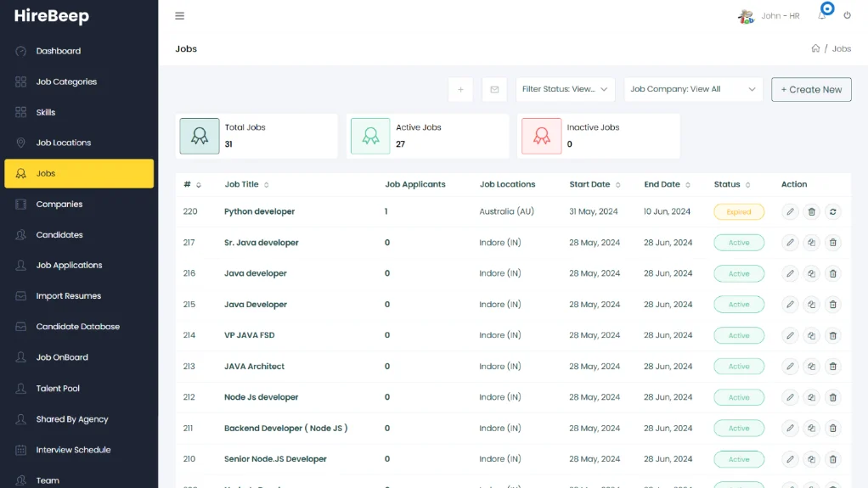
Task: Toggle Active status for Node Js developer
Action: point(739,397)
